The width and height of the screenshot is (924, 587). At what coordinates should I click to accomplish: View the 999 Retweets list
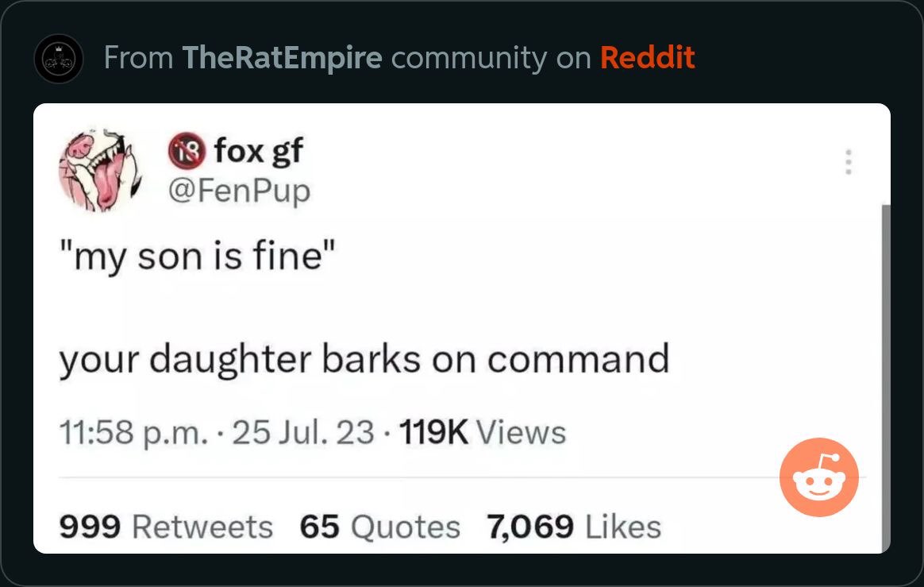click(x=166, y=527)
